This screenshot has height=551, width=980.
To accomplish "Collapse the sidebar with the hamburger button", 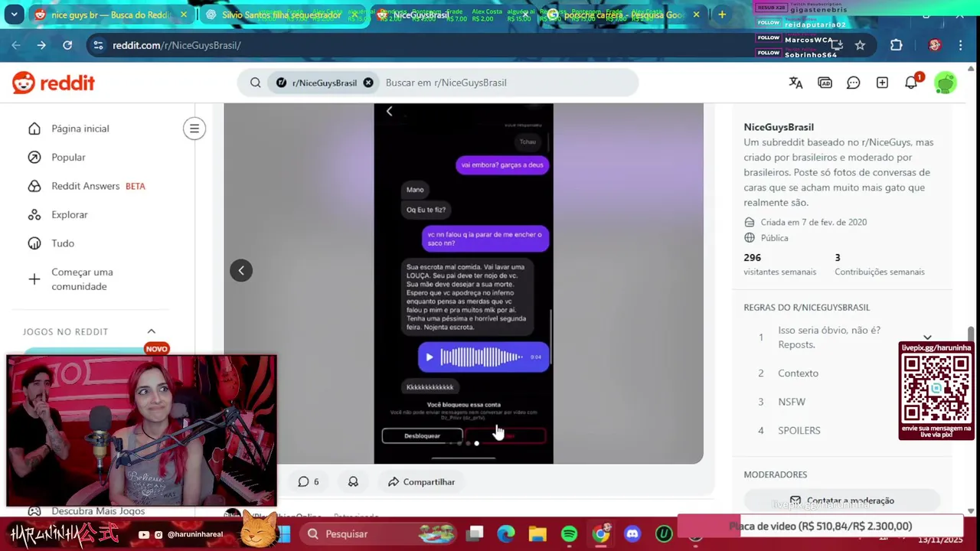I will click(x=194, y=129).
